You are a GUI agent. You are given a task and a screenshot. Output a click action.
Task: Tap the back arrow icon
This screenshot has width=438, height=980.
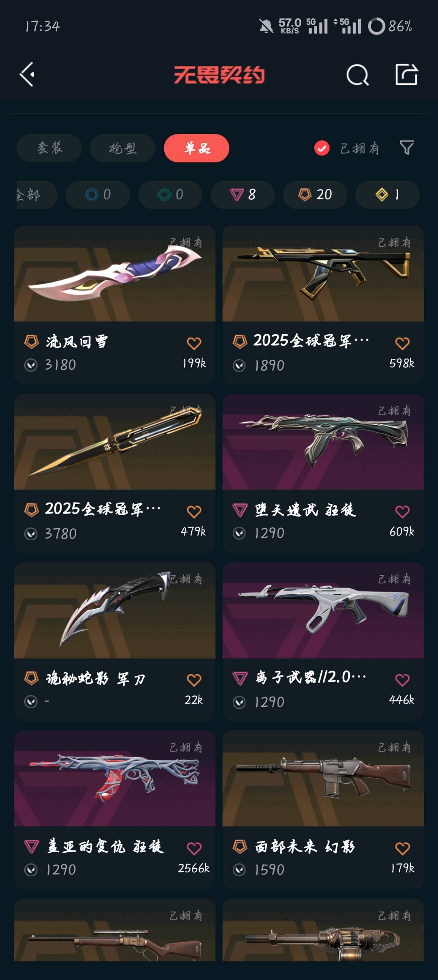(27, 75)
